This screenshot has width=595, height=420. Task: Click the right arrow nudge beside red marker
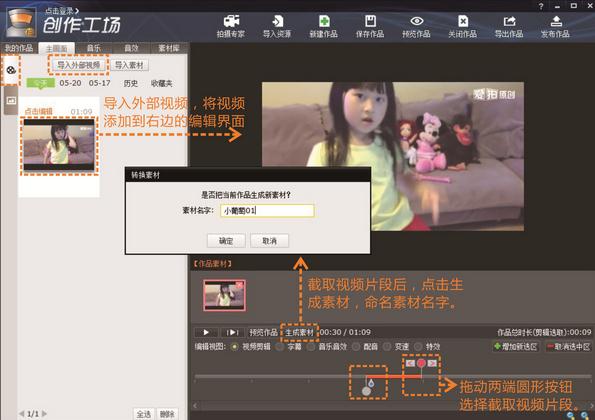432,363
